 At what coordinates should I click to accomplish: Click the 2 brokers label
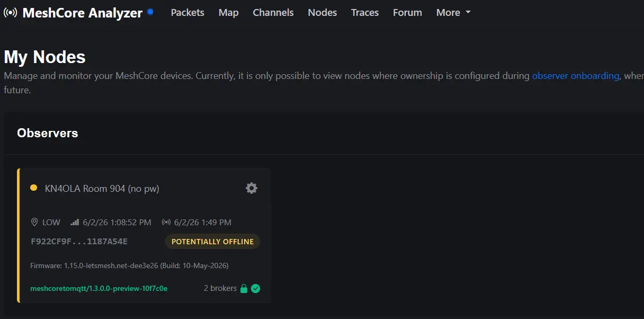click(220, 288)
